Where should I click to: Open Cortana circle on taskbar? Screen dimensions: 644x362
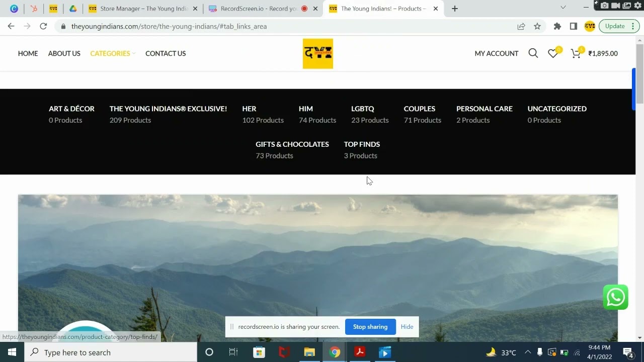[209, 352]
